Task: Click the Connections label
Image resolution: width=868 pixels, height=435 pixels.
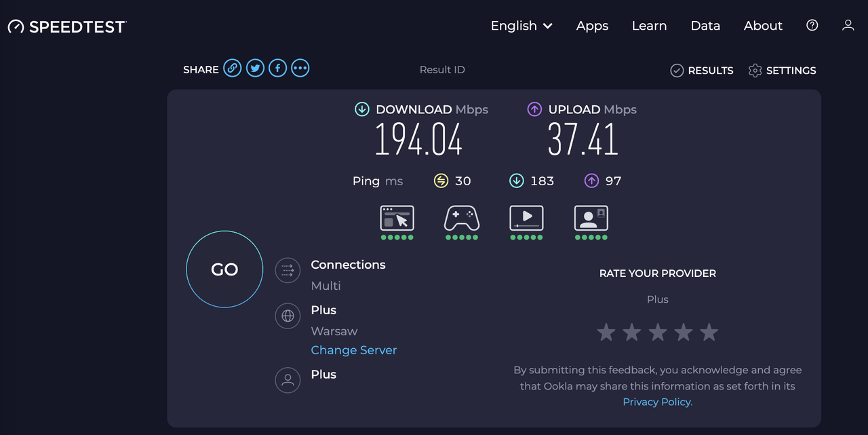Action: click(x=348, y=265)
